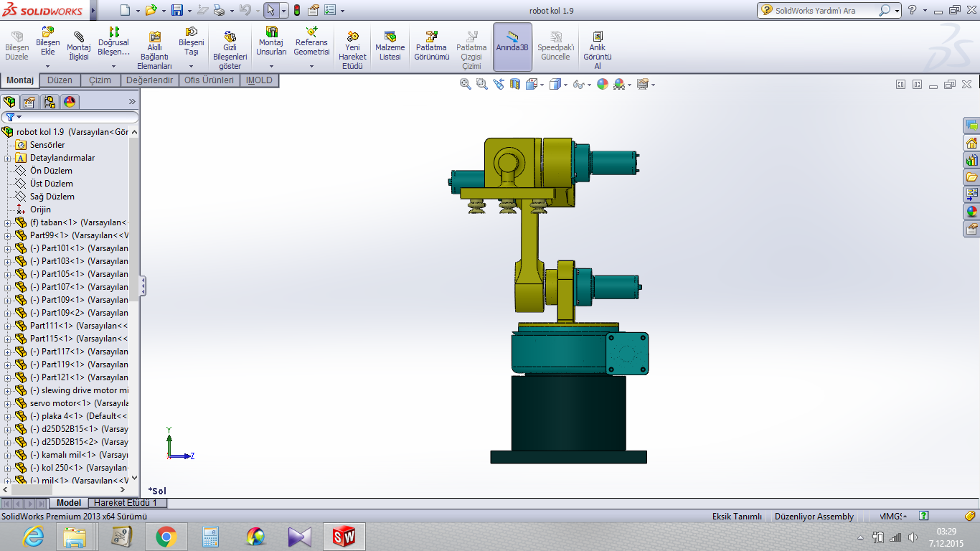Open the Montaj Unsurları assembly features tool
Screen dimensions: 980x551
coord(272,41)
